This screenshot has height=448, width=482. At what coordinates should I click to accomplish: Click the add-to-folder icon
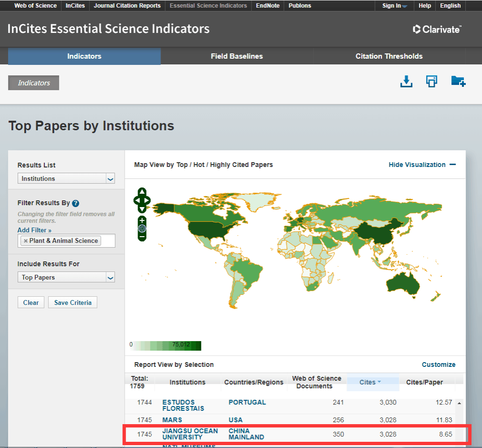coord(458,82)
